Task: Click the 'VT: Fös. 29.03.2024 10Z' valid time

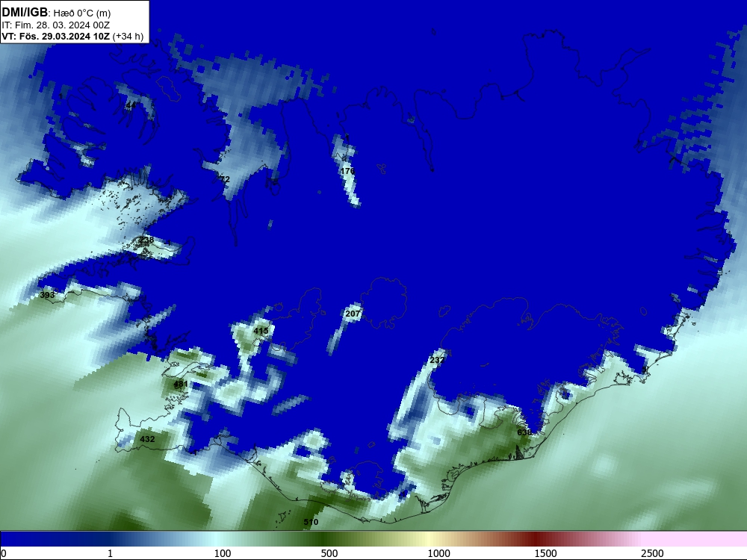Action: [56, 36]
